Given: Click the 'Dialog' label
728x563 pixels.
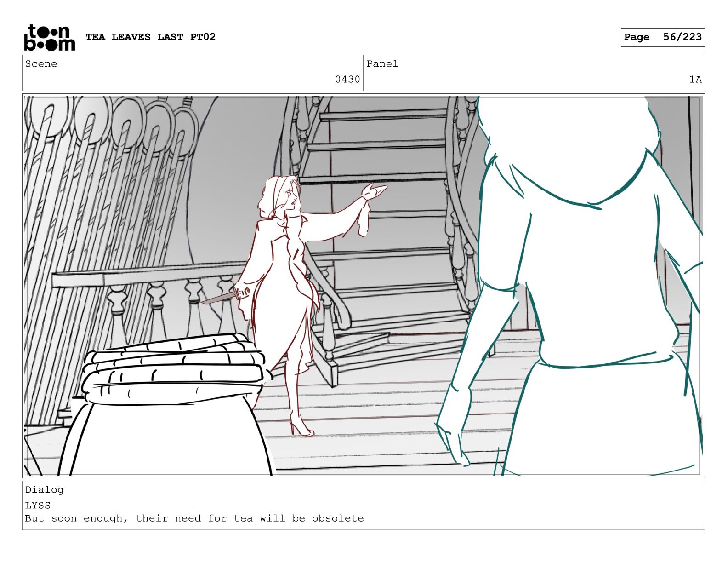Looking at the screenshot, I should pos(45,490).
